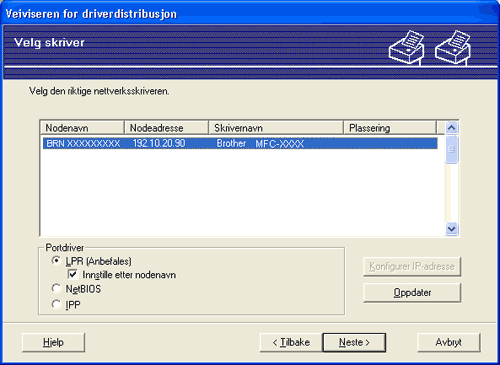
Task: Click the scroll down arrow of printer list
Action: (x=452, y=229)
